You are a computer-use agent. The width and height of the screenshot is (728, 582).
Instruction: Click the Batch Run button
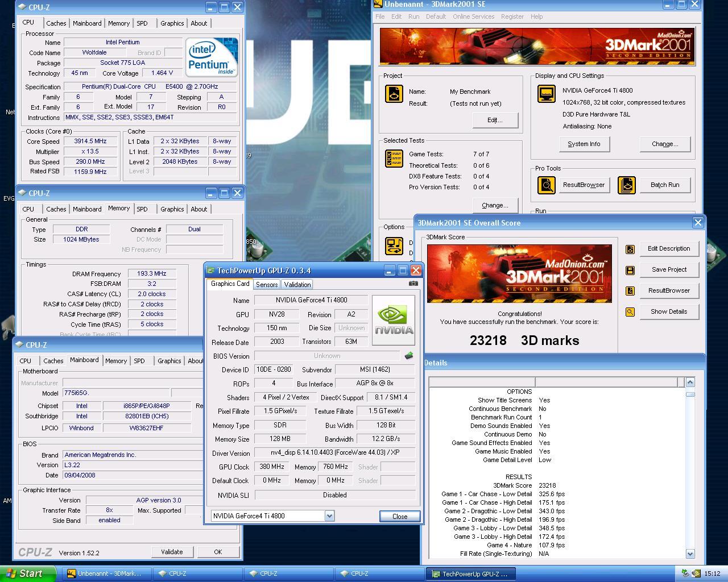(665, 185)
